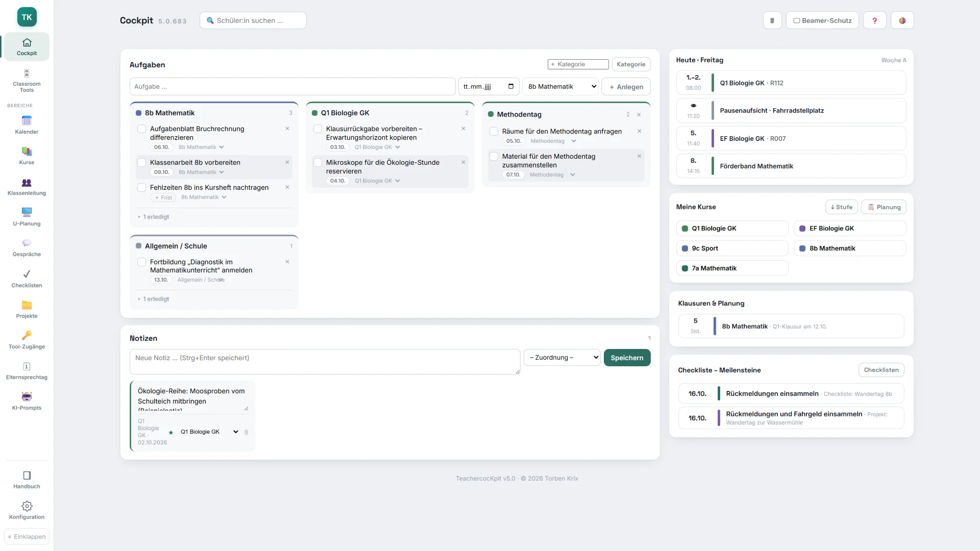The image size is (980, 551).
Task: Click the Schüler:in suchen search field
Action: [x=253, y=21]
